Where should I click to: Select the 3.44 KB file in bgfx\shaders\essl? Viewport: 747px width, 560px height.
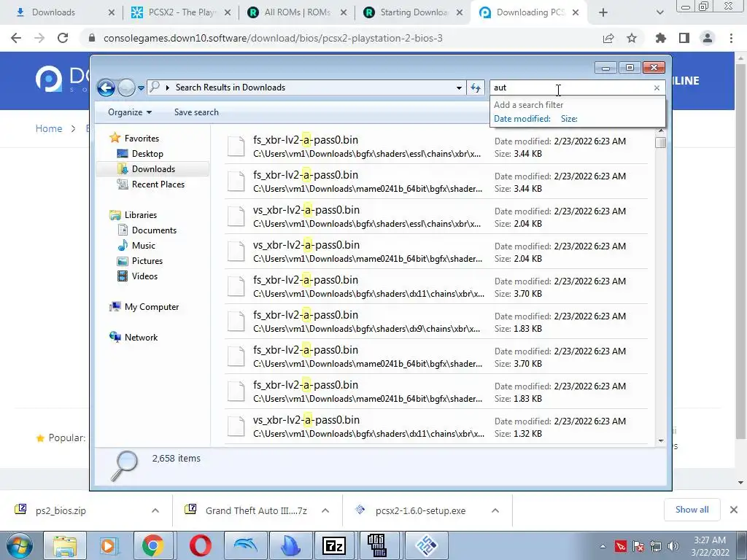(436, 147)
